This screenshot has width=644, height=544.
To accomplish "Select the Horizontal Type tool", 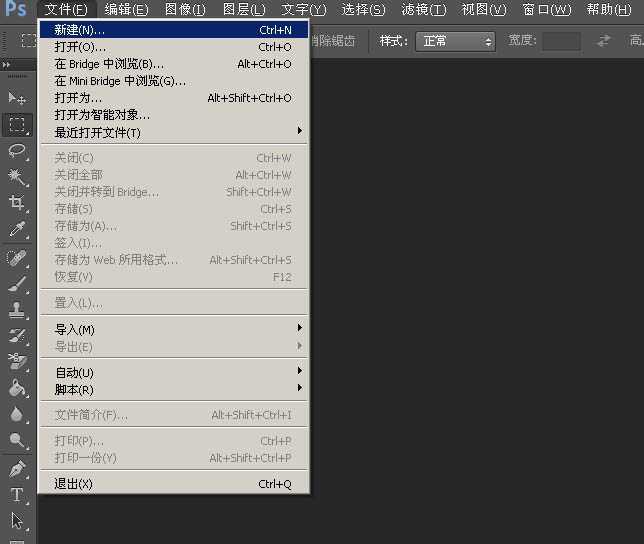I will point(17,495).
